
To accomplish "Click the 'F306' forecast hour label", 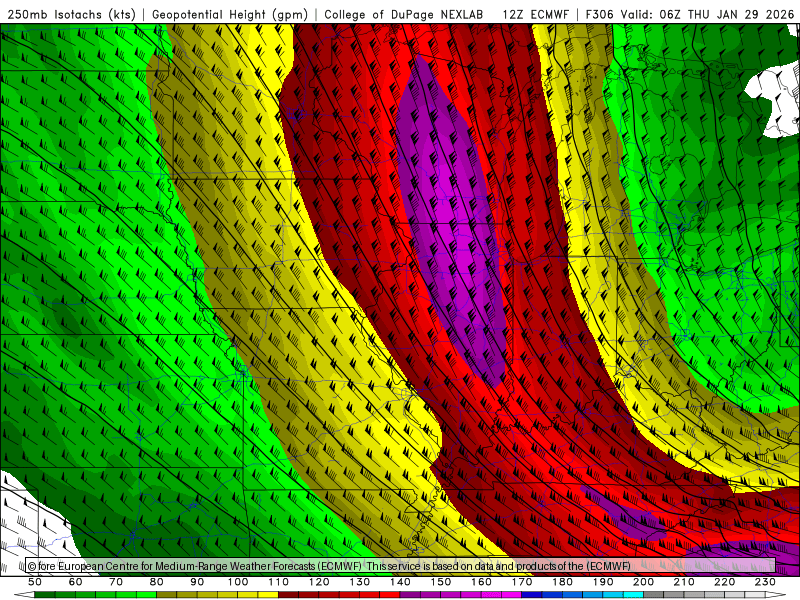I will 599,14.
